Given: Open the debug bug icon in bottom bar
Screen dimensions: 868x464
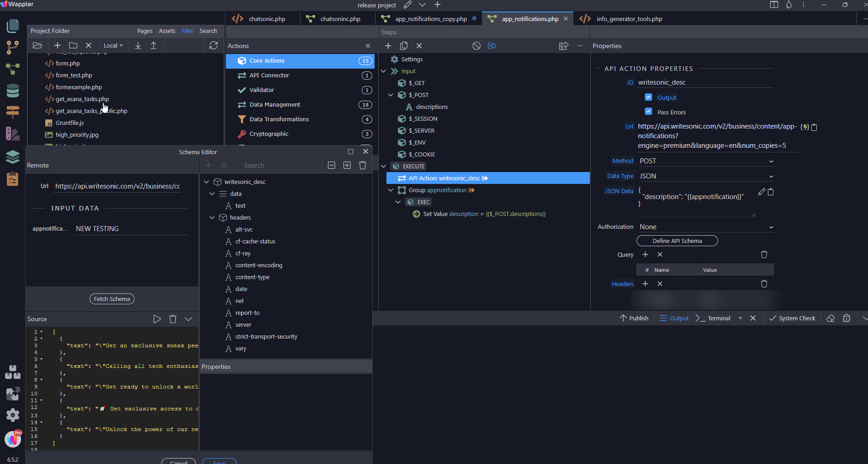Looking at the screenshot, I should click(x=847, y=318).
